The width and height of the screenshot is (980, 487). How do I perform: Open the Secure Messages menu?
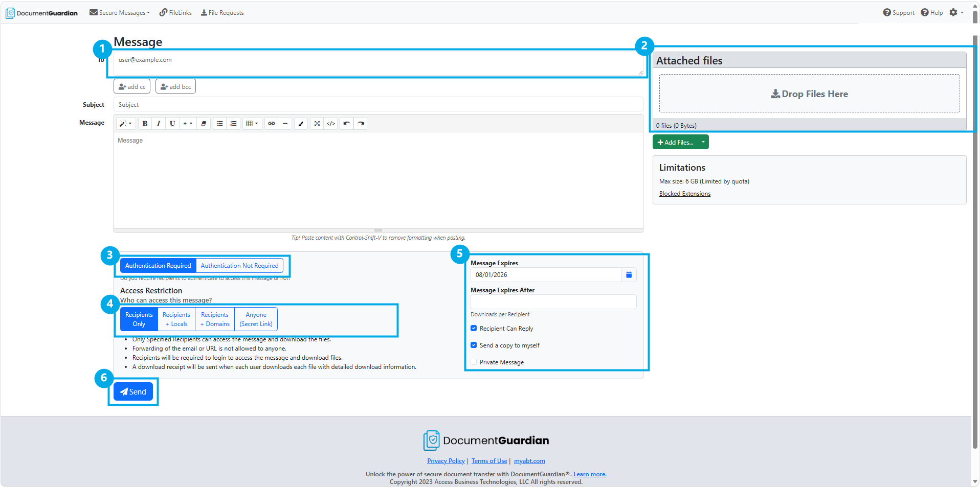pos(120,12)
